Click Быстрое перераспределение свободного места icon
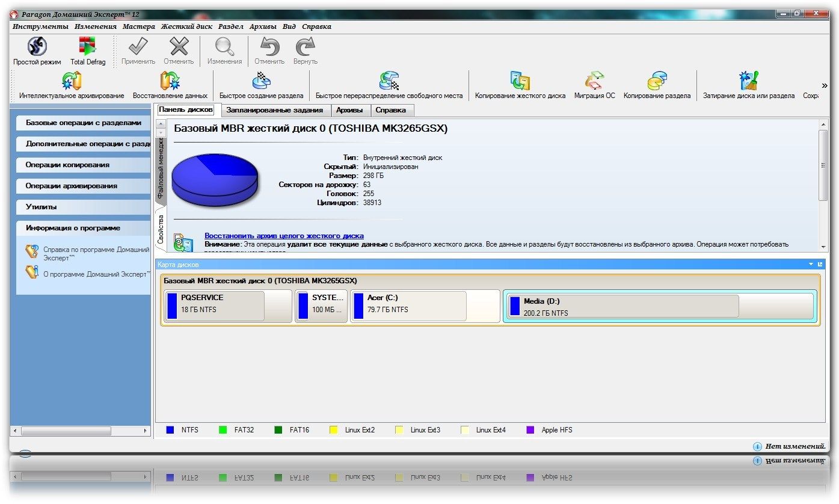This screenshot has height=504, width=839. [389, 81]
